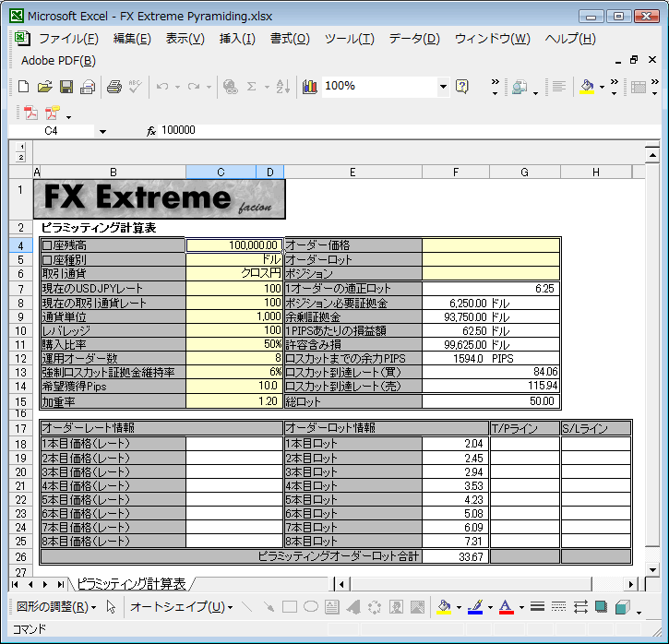669x644 pixels.
Task: Click the insert function fx button
Action: (151, 131)
